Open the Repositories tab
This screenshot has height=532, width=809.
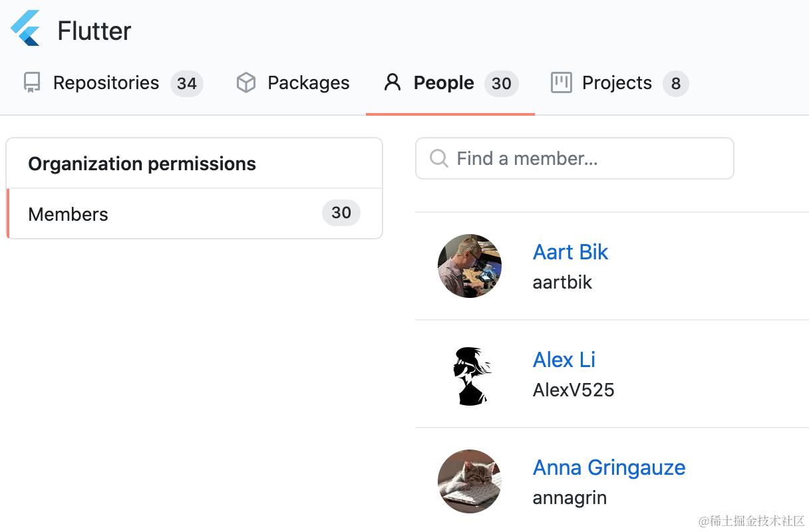(106, 83)
